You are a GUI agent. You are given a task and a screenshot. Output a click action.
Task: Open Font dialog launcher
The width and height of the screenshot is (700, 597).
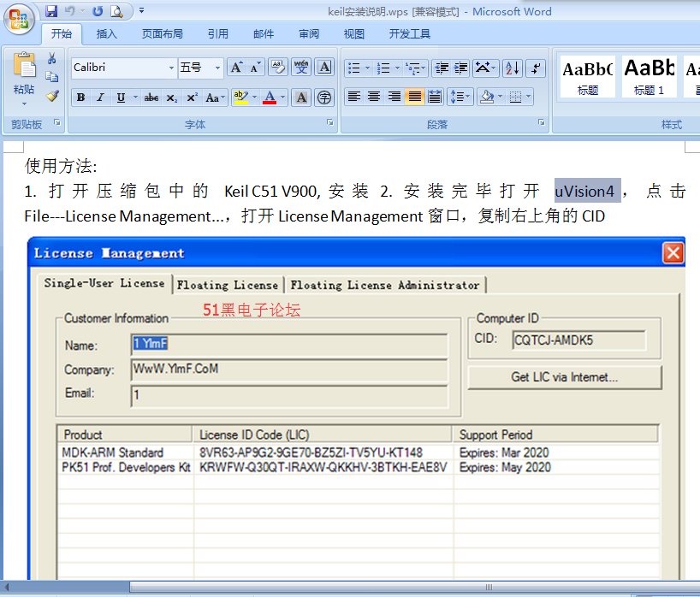pos(330,122)
